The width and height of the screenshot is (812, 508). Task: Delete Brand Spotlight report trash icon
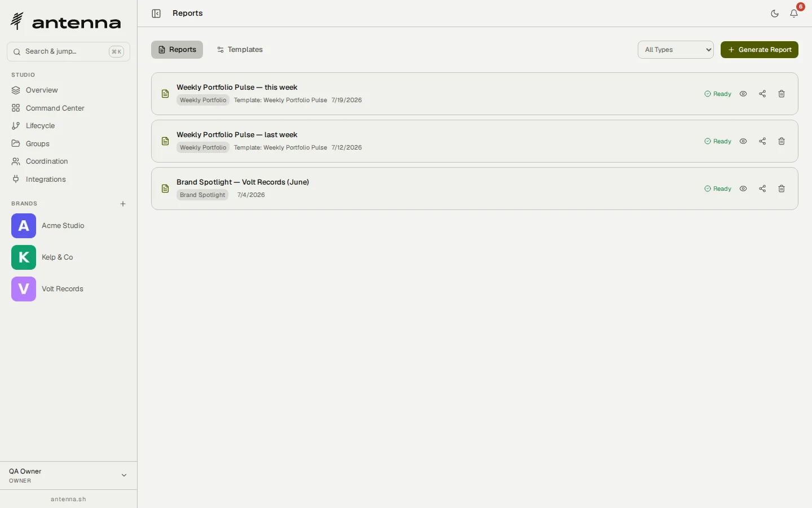782,189
